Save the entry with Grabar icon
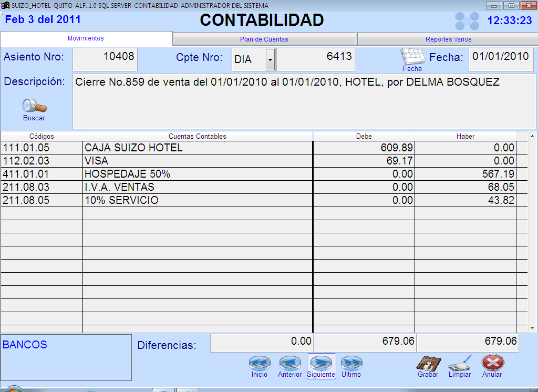 click(x=428, y=364)
